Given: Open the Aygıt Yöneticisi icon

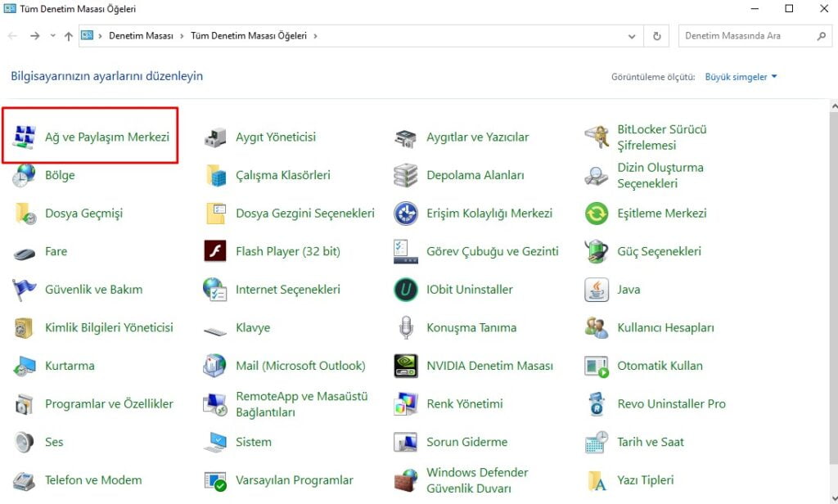Looking at the screenshot, I should [x=215, y=137].
